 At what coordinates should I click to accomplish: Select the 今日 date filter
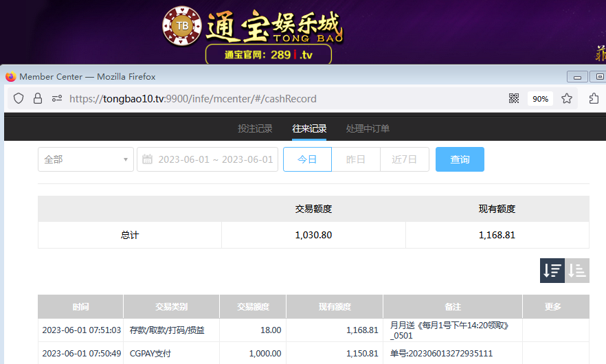(307, 159)
